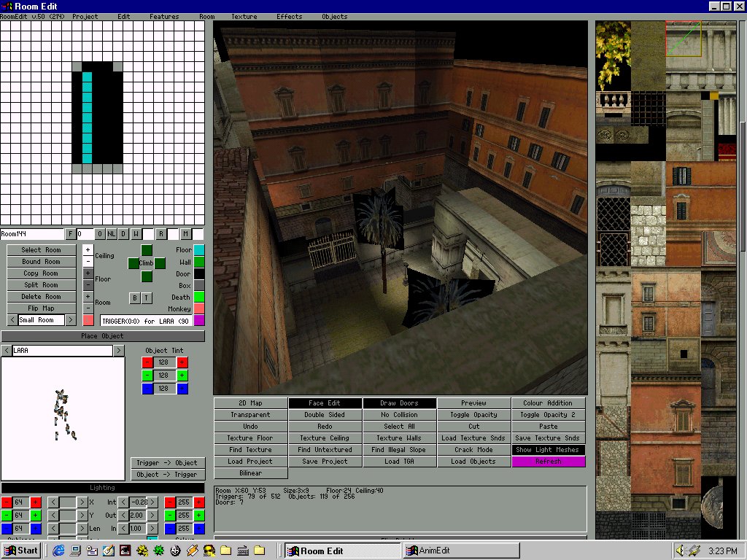The height and width of the screenshot is (560, 747).
Task: Toggle the right Climb direction square
Action: pyautogui.click(x=160, y=262)
